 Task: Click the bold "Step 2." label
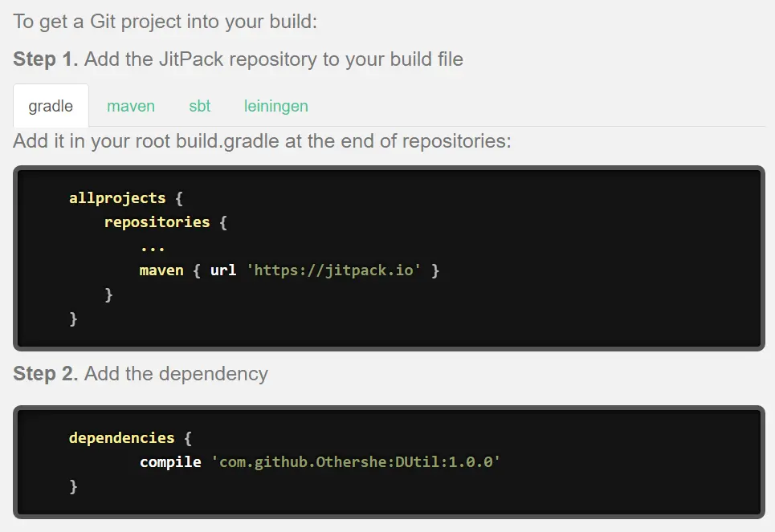tap(46, 374)
